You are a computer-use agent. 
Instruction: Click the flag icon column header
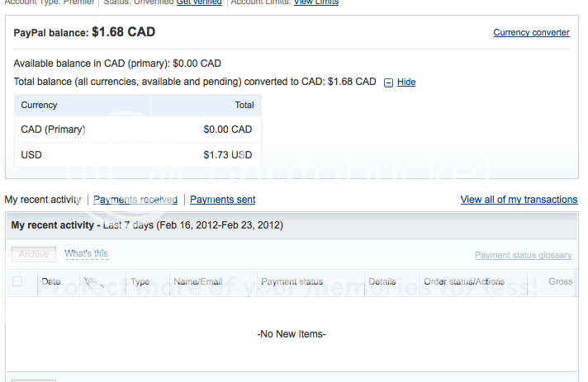pos(90,282)
